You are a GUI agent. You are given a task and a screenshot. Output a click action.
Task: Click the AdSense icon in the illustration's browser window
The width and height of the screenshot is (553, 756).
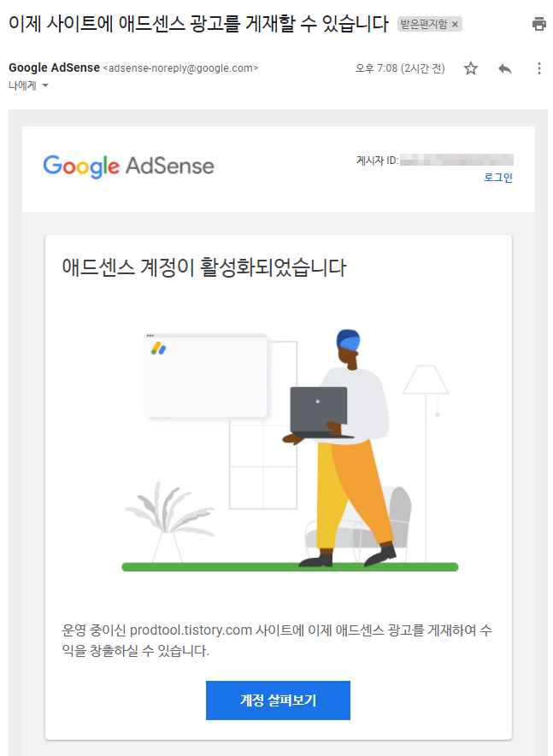pyautogui.click(x=158, y=349)
